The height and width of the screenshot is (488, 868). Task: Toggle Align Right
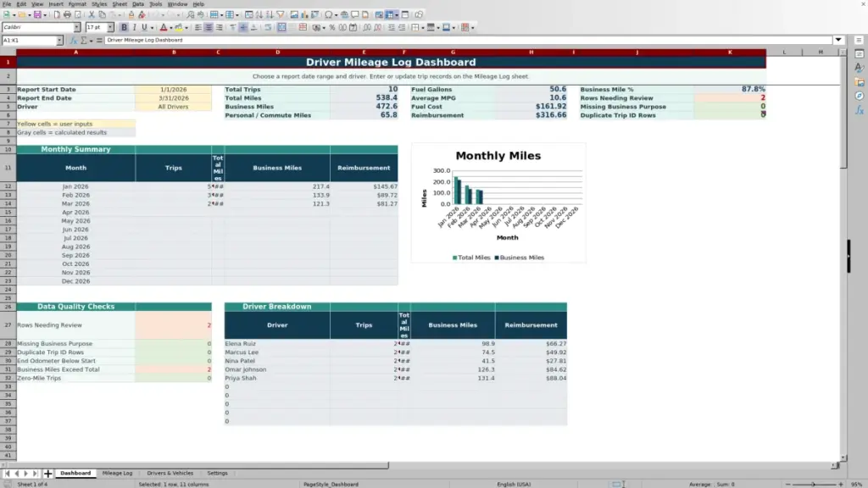click(219, 27)
